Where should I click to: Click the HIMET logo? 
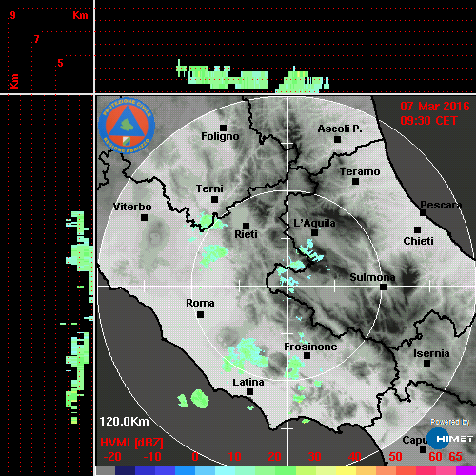[450, 439]
